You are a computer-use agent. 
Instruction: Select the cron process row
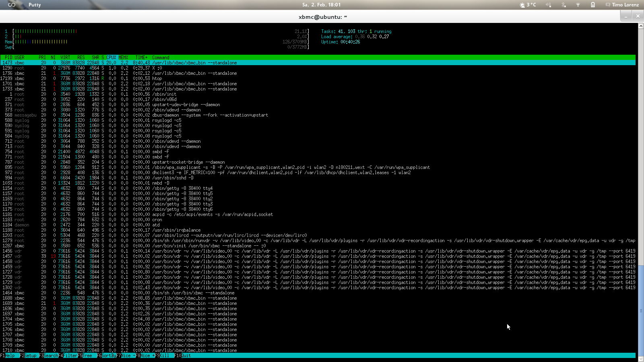[318, 220]
